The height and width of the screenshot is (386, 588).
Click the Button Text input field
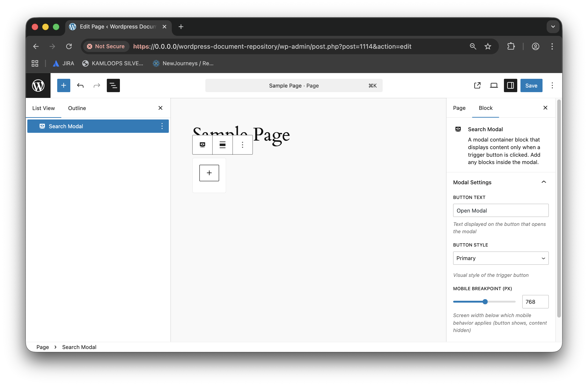click(x=500, y=210)
